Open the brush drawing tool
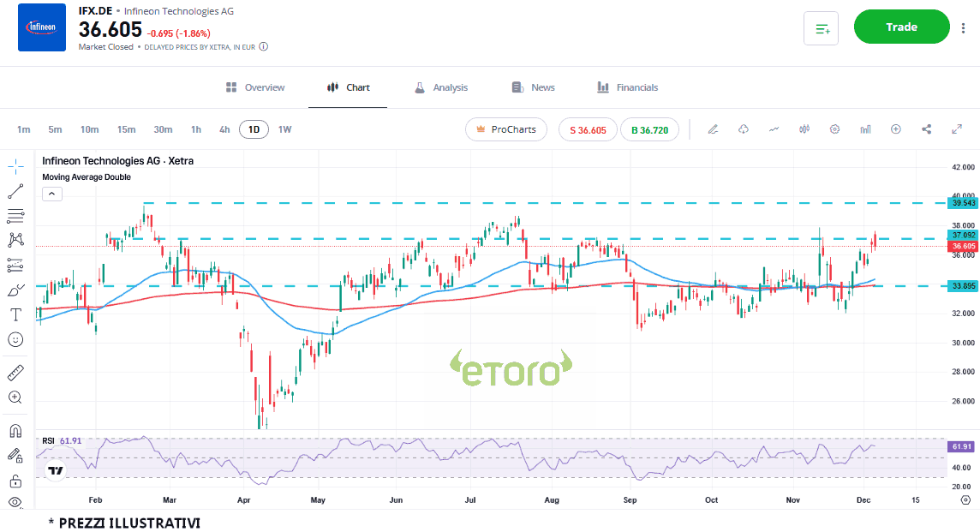 (x=15, y=290)
